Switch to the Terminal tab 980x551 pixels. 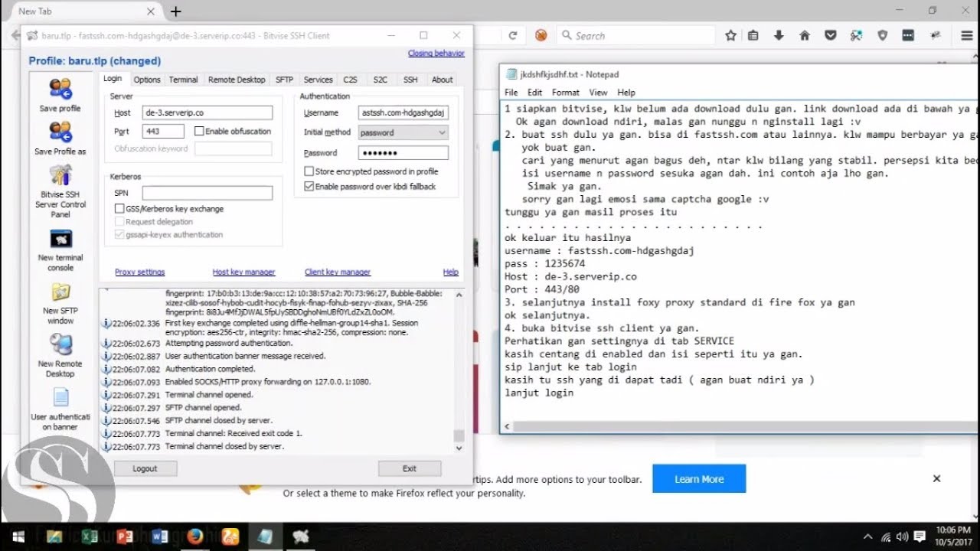[184, 80]
